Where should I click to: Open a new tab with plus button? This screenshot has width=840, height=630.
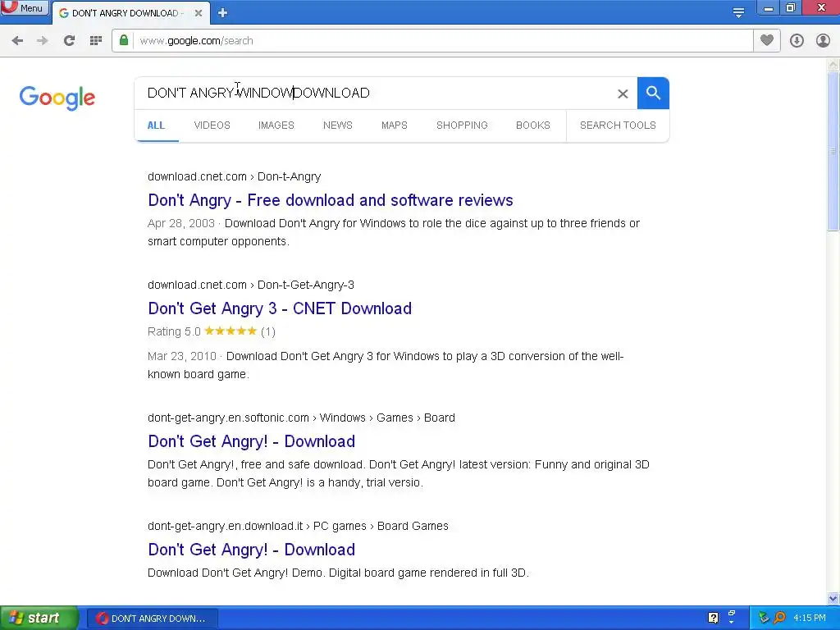[x=223, y=13]
